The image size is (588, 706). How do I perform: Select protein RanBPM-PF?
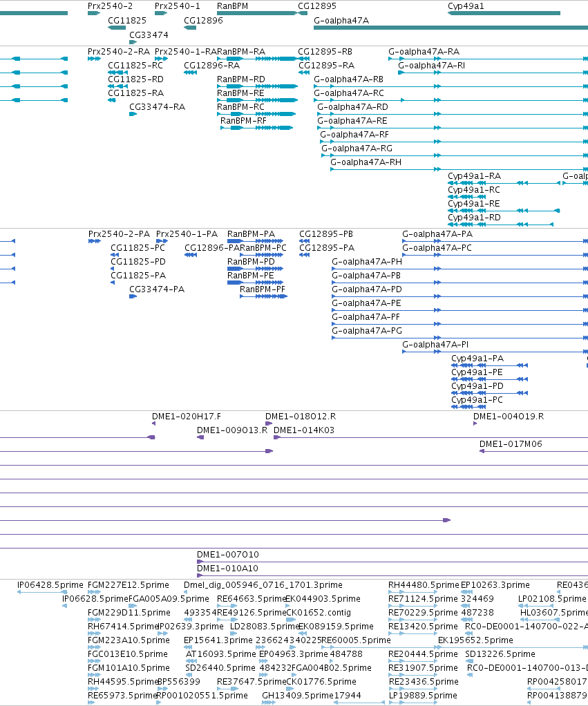tap(263, 289)
